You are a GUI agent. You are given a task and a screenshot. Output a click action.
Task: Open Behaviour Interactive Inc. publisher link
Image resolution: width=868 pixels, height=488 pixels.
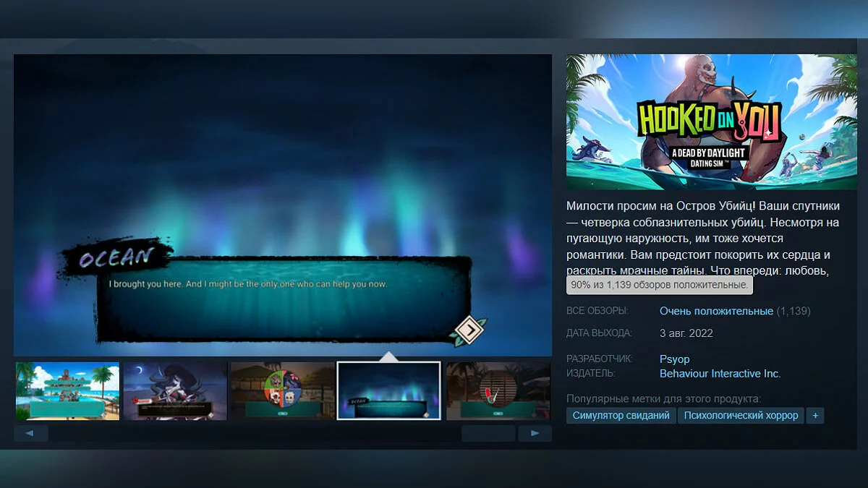[x=720, y=374]
